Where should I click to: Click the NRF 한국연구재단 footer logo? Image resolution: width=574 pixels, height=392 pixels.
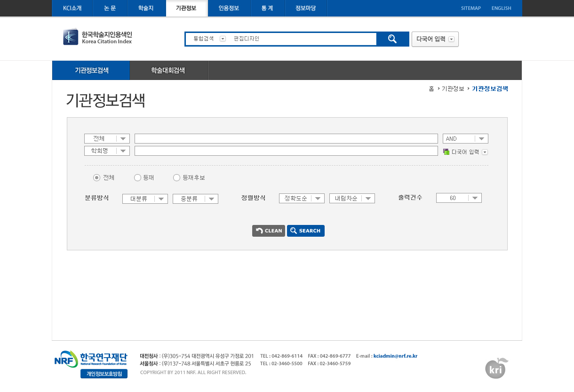[91, 359]
